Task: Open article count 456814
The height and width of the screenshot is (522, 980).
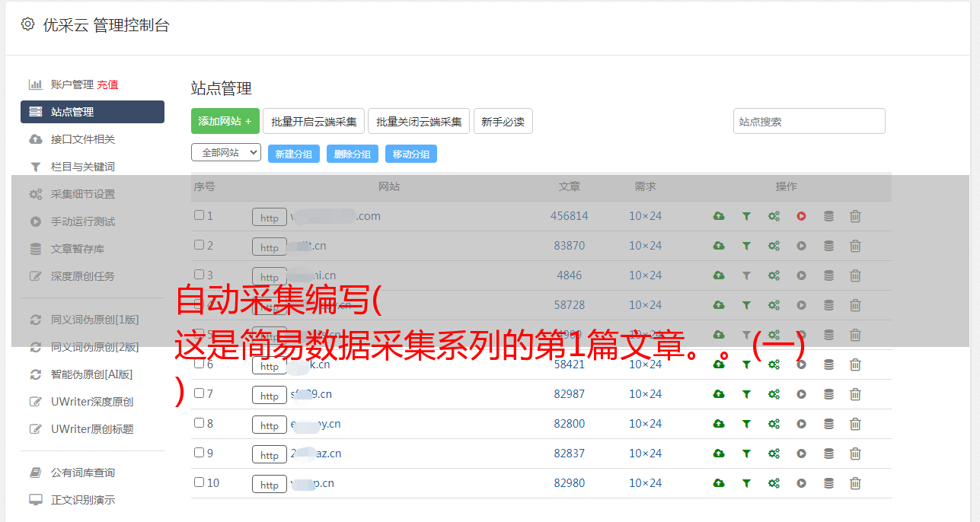Action: click(570, 216)
